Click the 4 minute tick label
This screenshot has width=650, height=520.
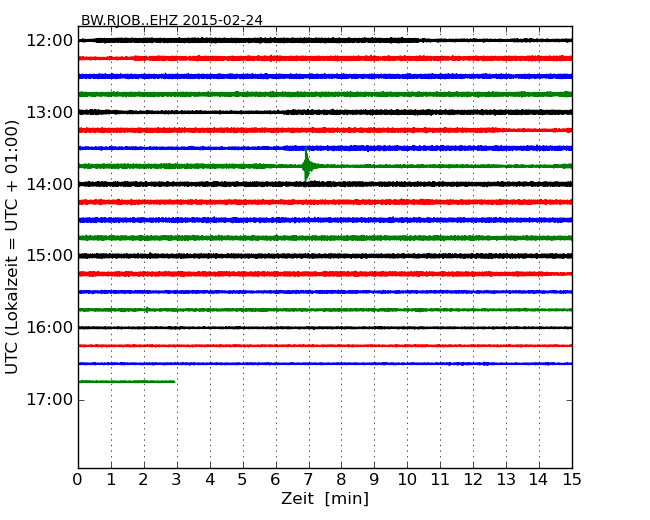point(210,480)
